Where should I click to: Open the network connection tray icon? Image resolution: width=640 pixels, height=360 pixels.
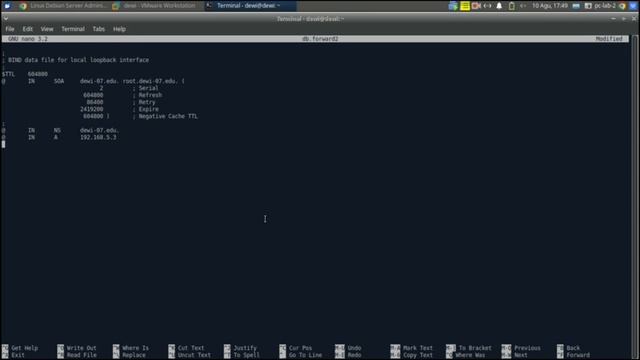(487, 6)
